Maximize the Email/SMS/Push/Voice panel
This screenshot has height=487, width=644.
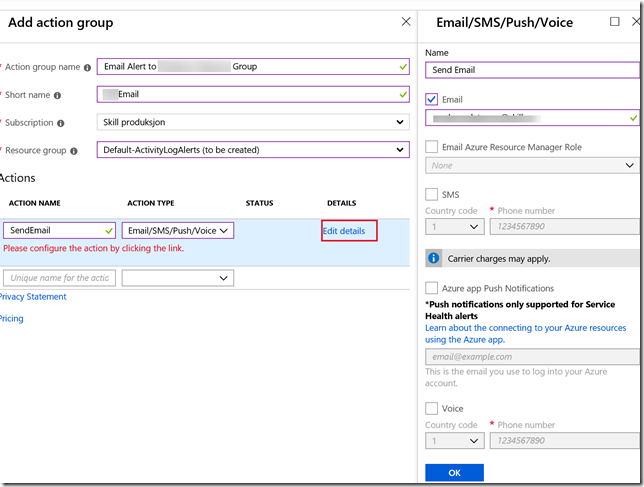pyautogui.click(x=615, y=21)
